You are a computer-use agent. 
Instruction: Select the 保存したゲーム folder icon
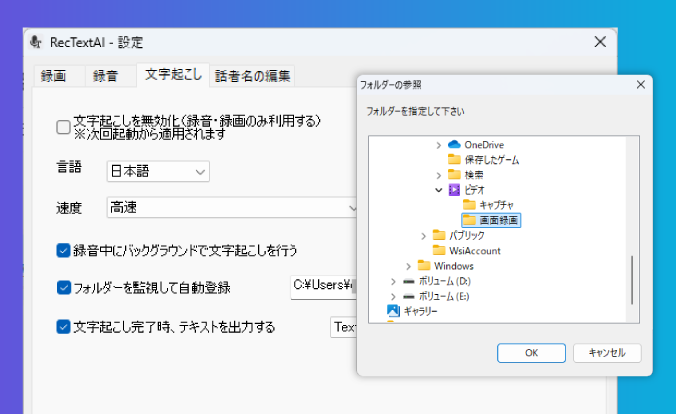(x=454, y=160)
